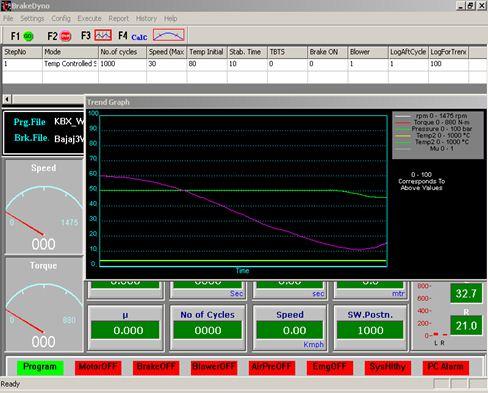Click the TBTS column header
The width and height of the screenshot is (488, 393).
[x=287, y=52]
